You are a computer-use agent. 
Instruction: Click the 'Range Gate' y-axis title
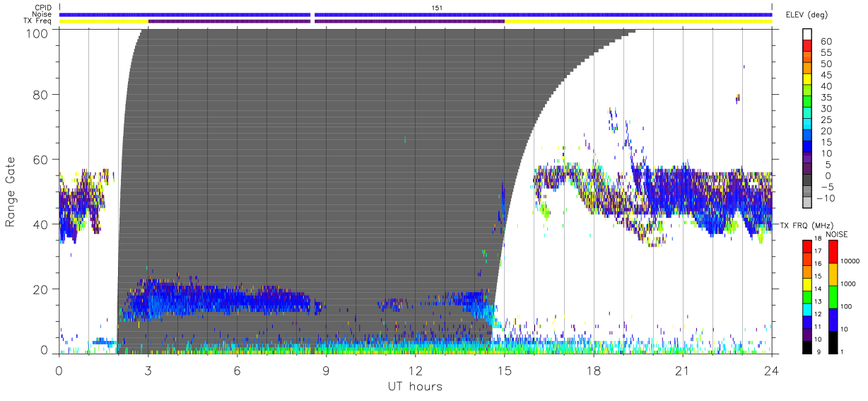11,191
